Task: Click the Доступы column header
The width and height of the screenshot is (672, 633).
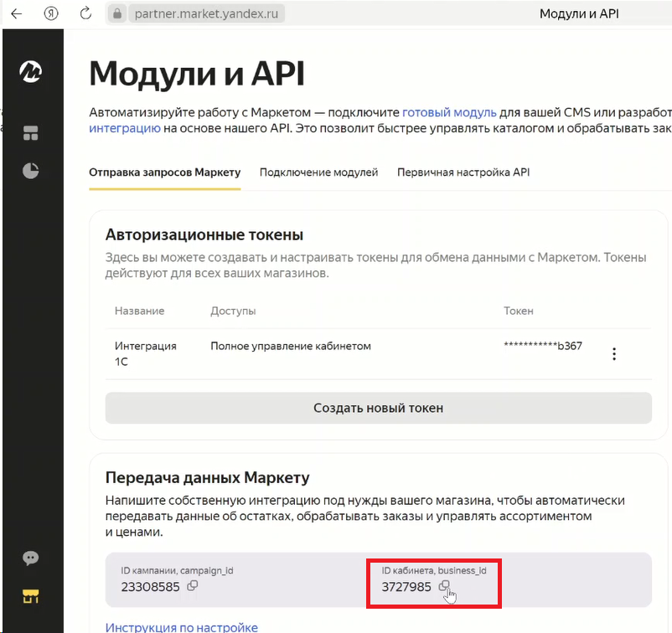Action: pos(233,311)
